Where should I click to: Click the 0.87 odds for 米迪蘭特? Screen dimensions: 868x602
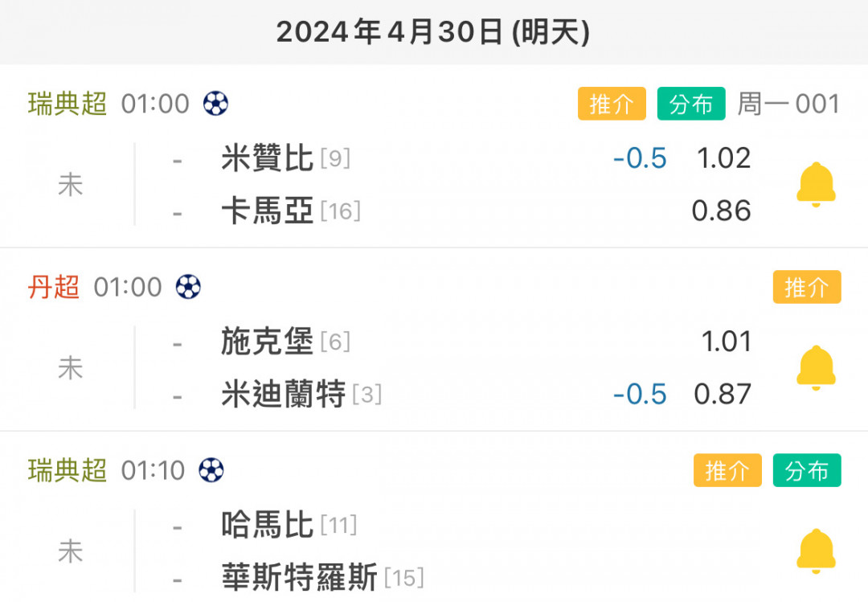723,395
